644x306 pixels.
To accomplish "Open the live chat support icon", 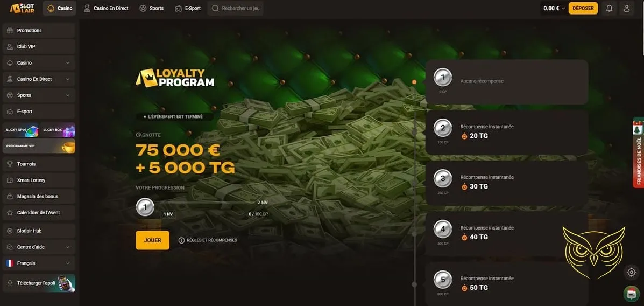I will (x=631, y=294).
